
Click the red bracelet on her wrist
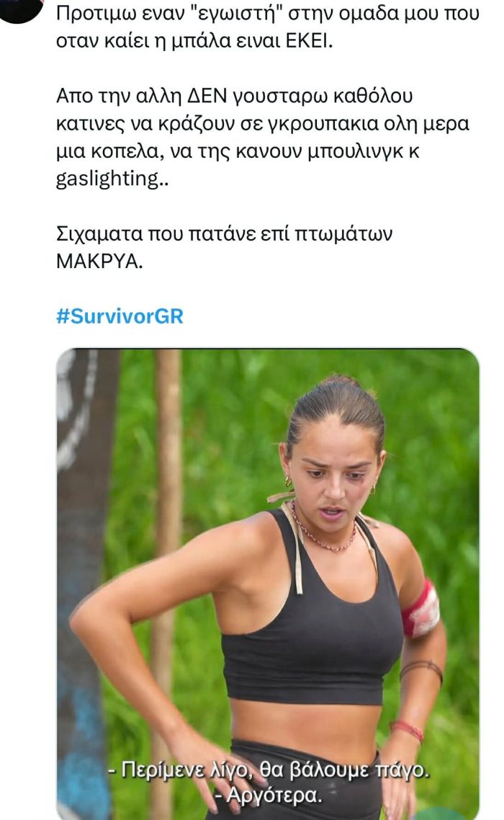(407, 729)
